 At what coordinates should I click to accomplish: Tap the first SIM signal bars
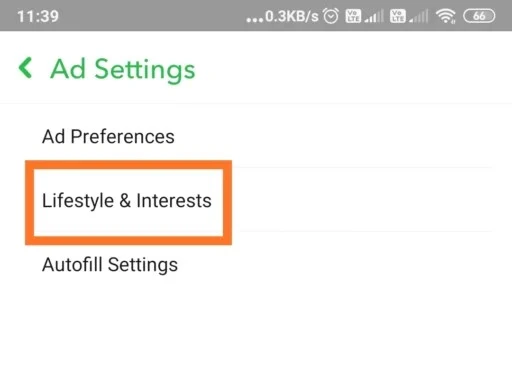point(374,16)
